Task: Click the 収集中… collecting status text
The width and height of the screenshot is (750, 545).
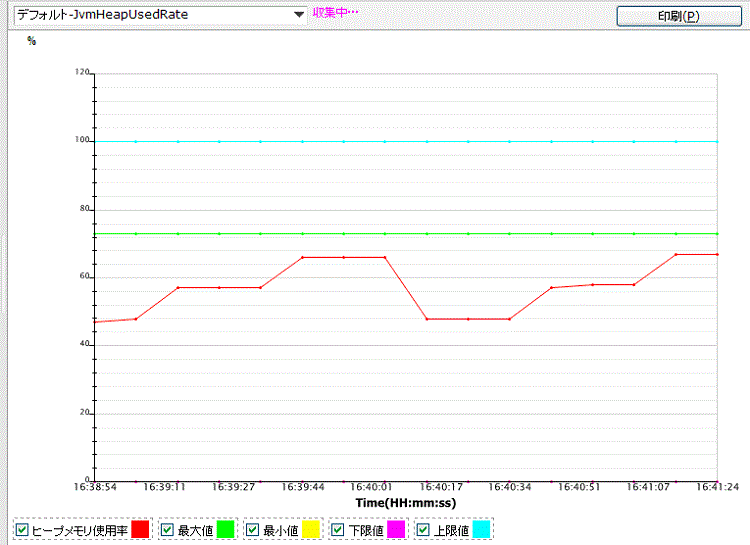Action: tap(334, 13)
